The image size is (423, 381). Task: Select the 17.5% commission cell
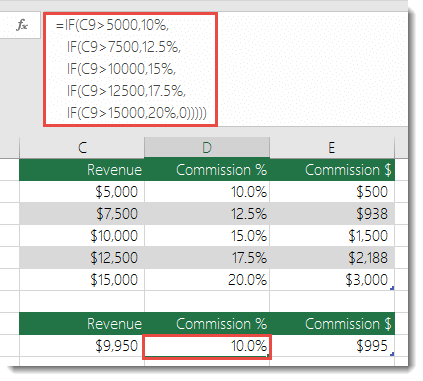tap(207, 258)
